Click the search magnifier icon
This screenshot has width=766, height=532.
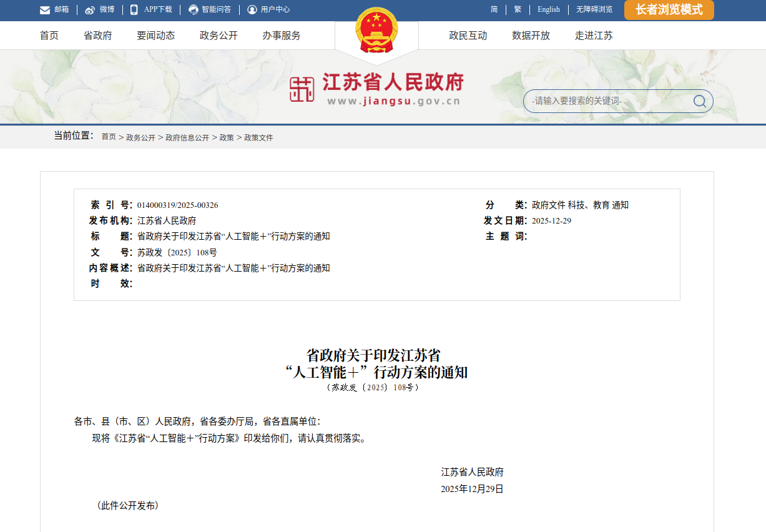pyautogui.click(x=699, y=101)
